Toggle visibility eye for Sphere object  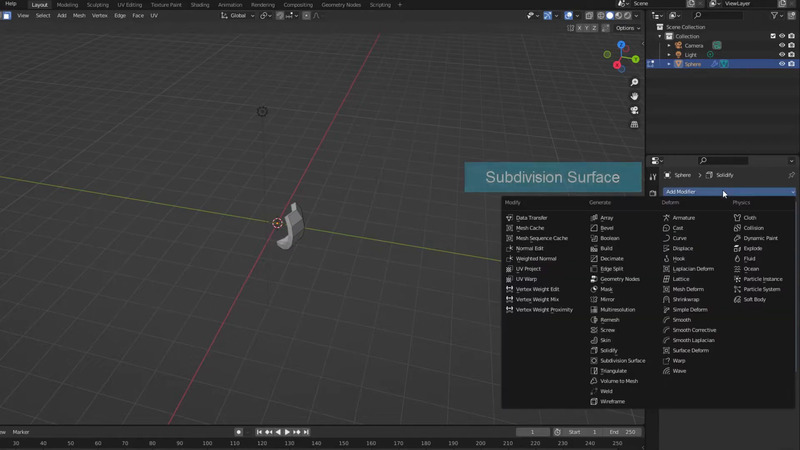point(782,64)
